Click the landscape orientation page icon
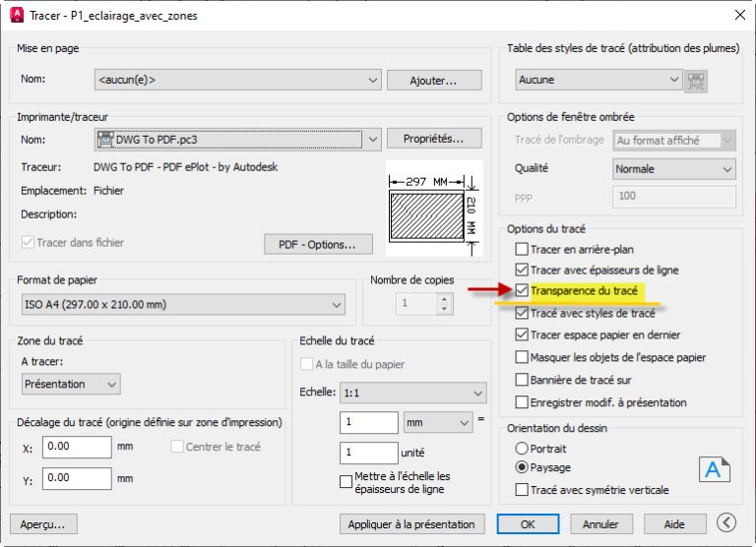 [715, 469]
